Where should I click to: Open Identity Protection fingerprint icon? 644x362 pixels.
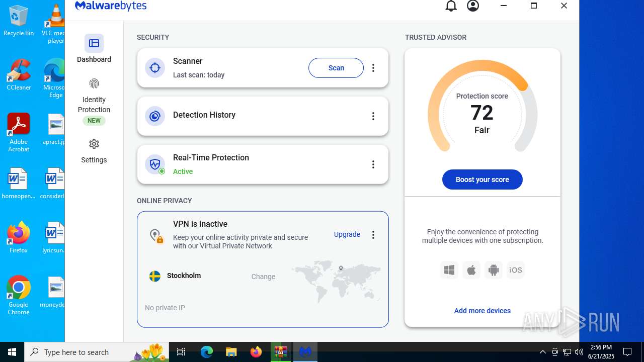coord(94,83)
